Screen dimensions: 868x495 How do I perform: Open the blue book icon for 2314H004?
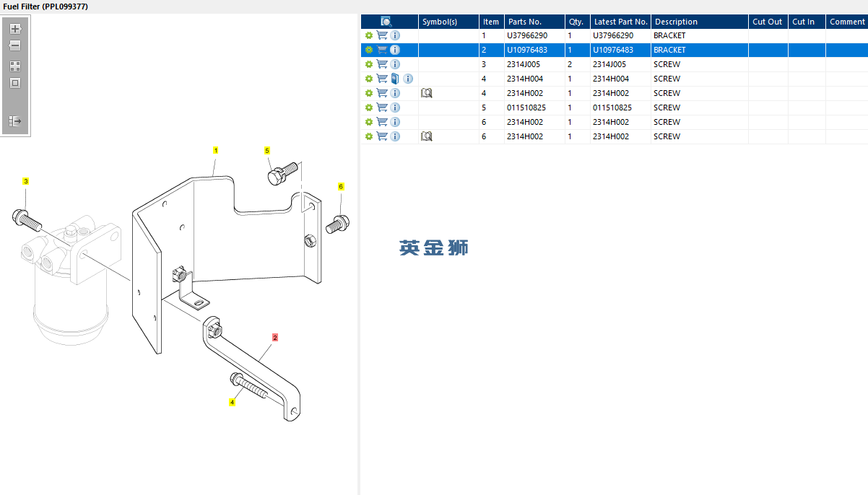click(x=395, y=79)
